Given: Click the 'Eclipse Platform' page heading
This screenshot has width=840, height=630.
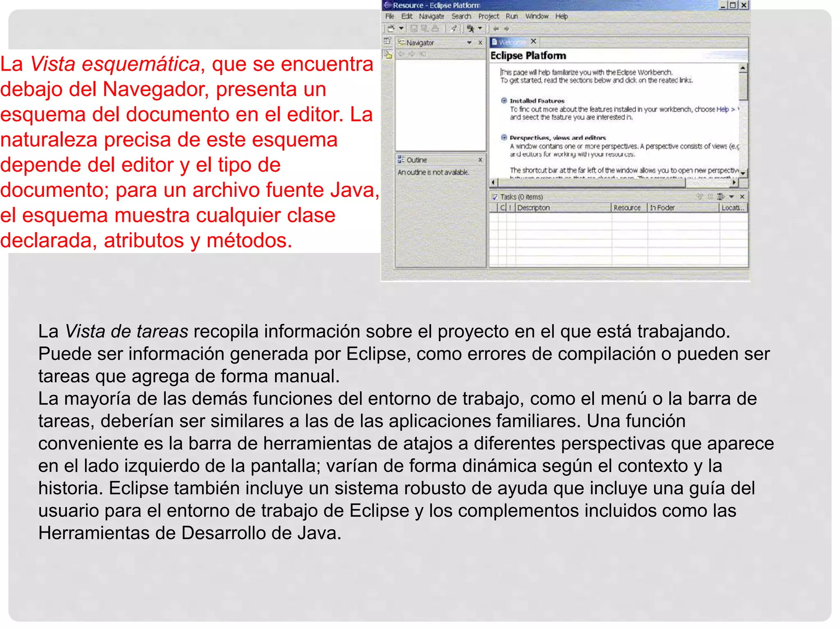Looking at the screenshot, I should [528, 56].
